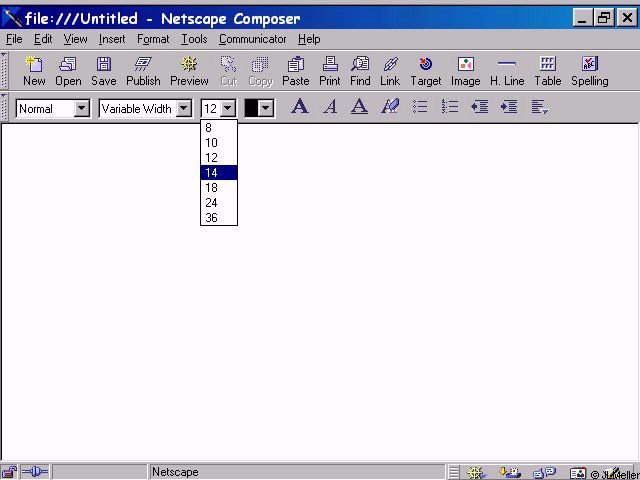Click the security lock status icon
The height and width of the screenshot is (480, 640).
click(9, 472)
